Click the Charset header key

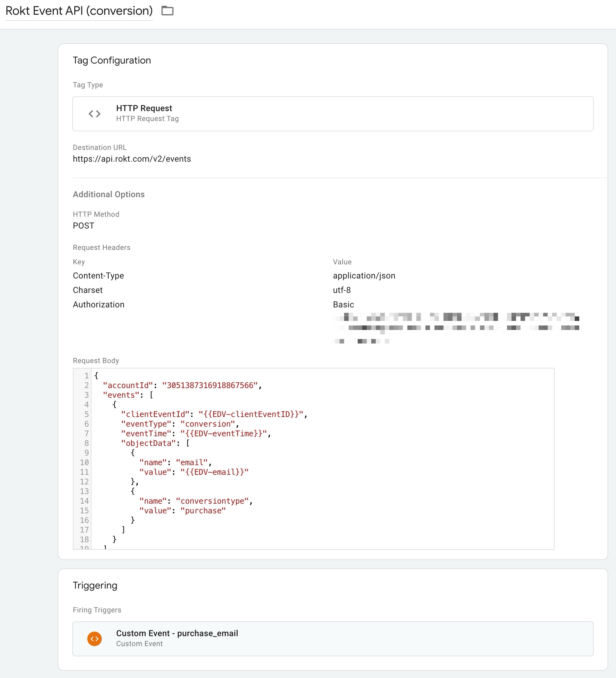point(88,290)
